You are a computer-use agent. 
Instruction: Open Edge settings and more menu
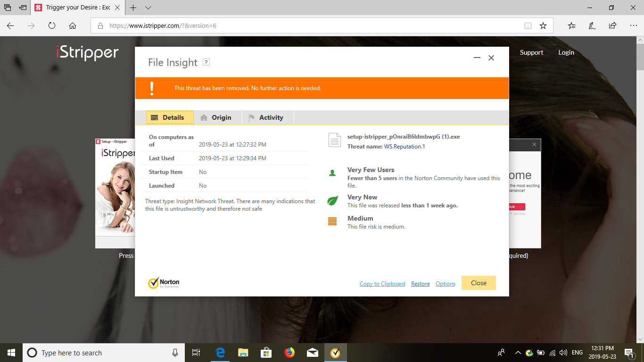[x=633, y=26]
